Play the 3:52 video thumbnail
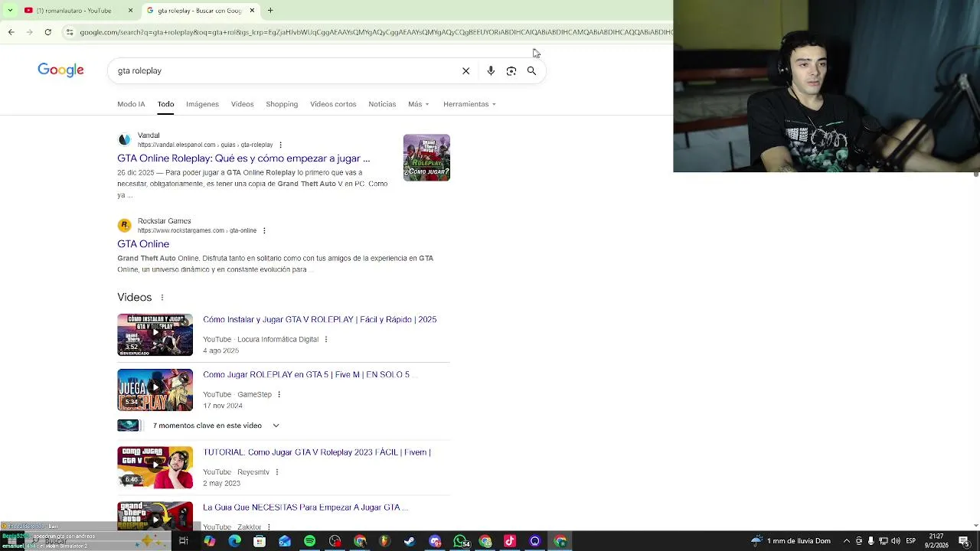Viewport: 980px width, 551px height. (x=155, y=334)
